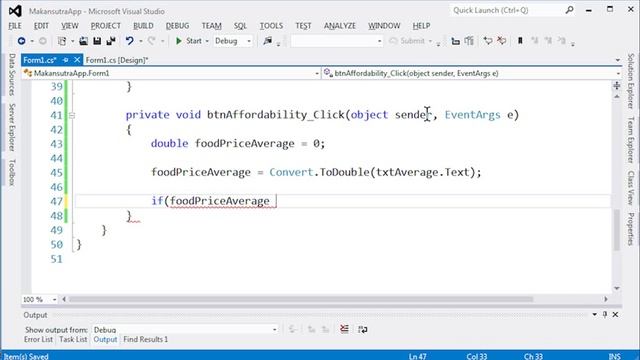Open the active documents list dropdown arrow
The height and width of the screenshot is (360, 640).
click(617, 60)
